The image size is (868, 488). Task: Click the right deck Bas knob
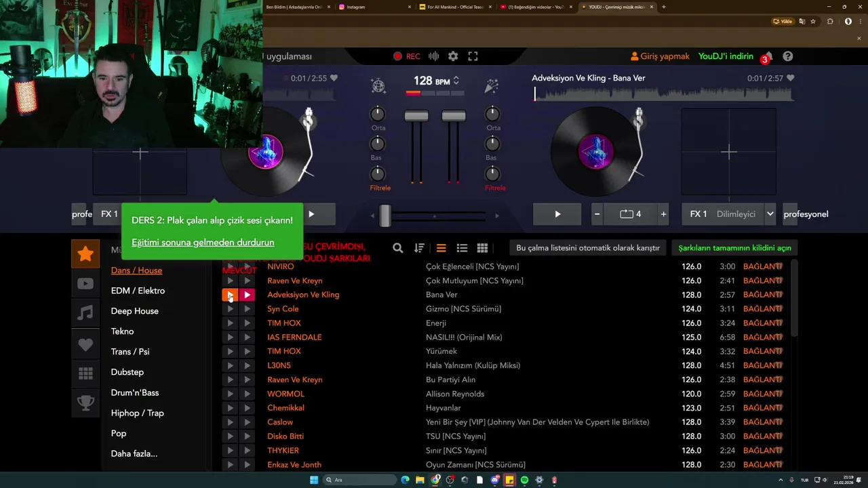pos(492,144)
